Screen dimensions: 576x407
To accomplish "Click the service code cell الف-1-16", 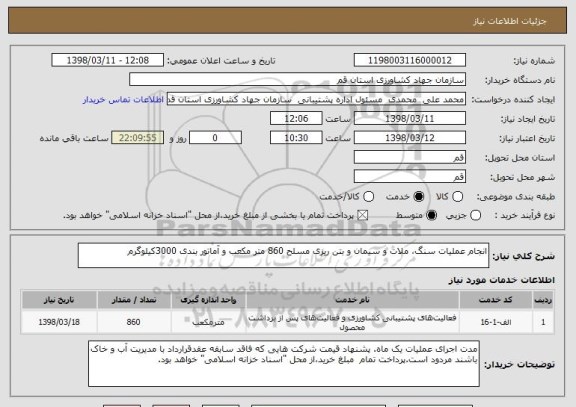I will pyautogui.click(x=496, y=322).
